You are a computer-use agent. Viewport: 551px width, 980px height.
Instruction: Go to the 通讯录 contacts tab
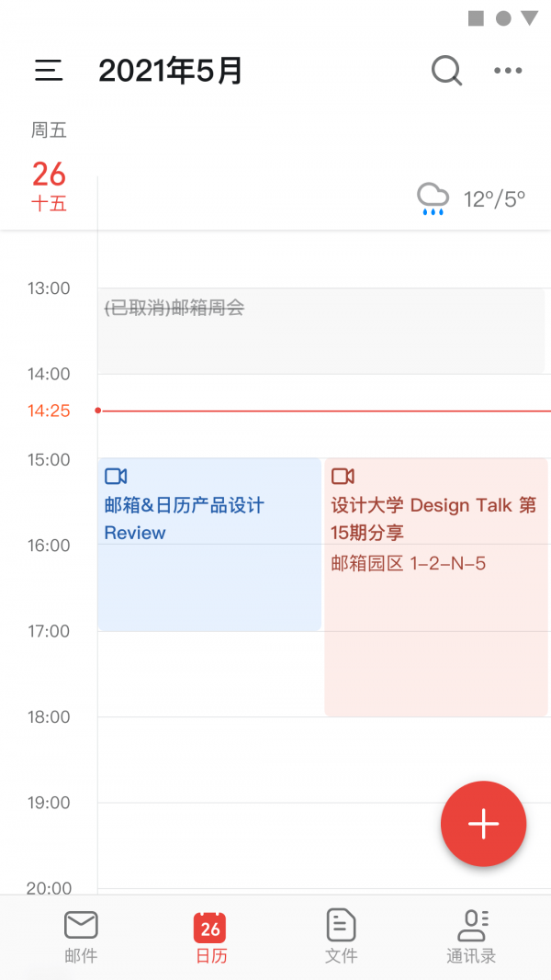[471, 936]
